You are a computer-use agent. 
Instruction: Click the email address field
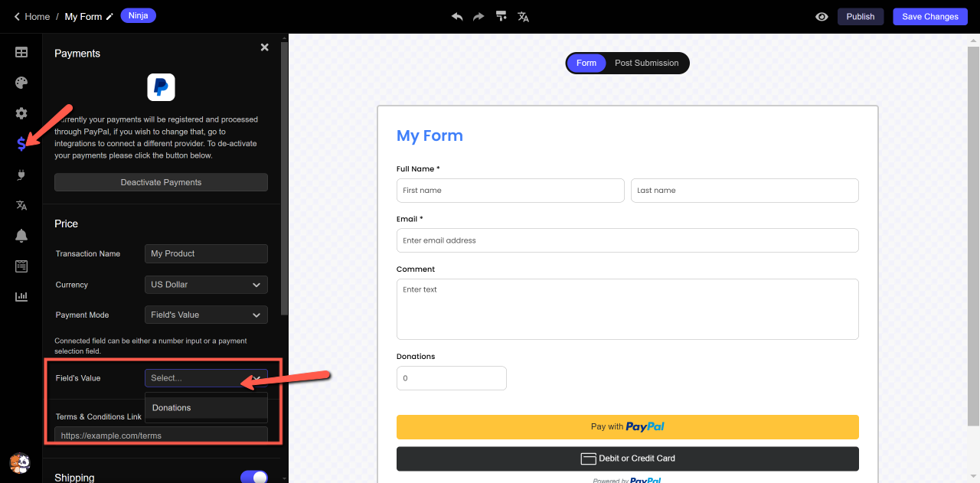[x=628, y=240]
